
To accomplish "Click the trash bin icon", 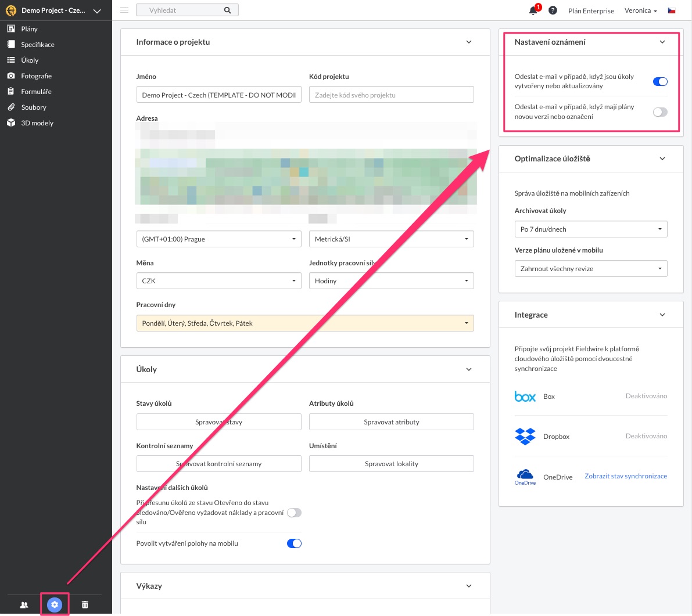I will tap(85, 604).
